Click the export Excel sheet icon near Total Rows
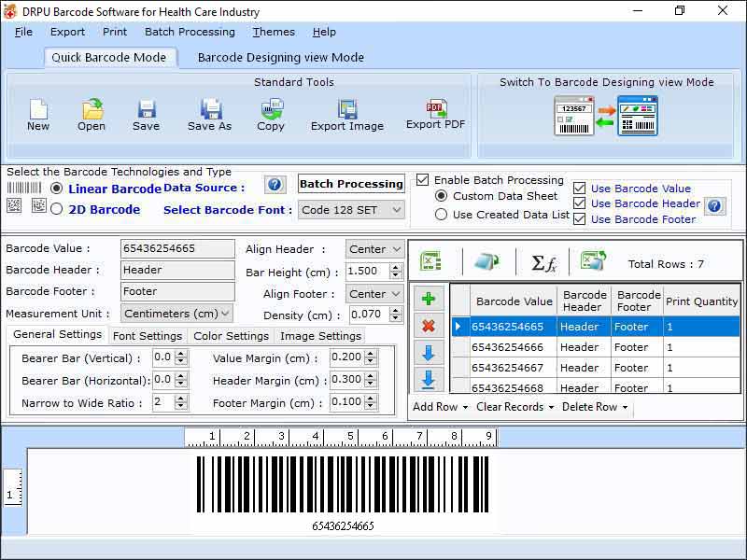747x560 pixels. (x=593, y=260)
